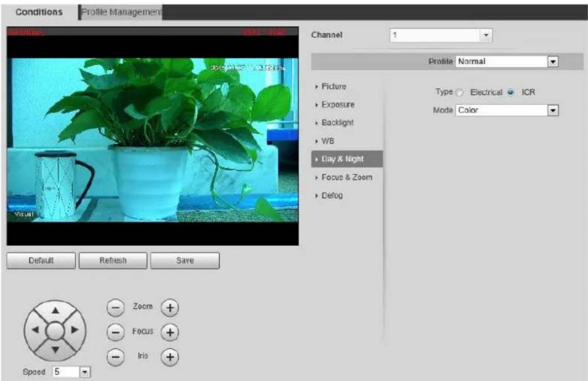Switch to the Conditions tab
The image size is (588, 381).
(x=39, y=12)
